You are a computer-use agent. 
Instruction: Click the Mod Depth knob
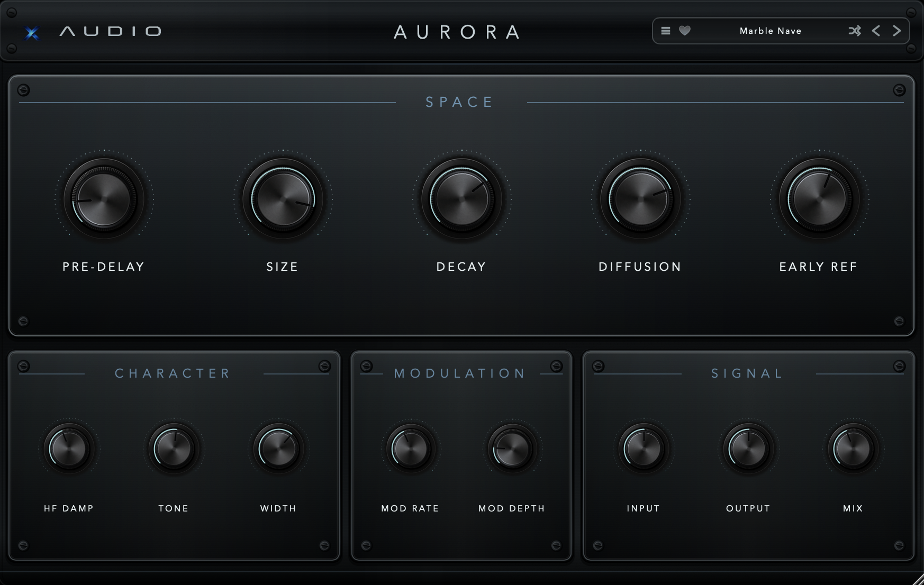tap(512, 449)
